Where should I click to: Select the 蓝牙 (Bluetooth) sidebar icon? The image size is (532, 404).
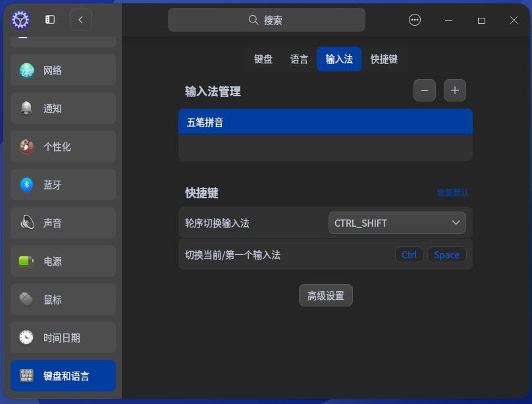[26, 185]
